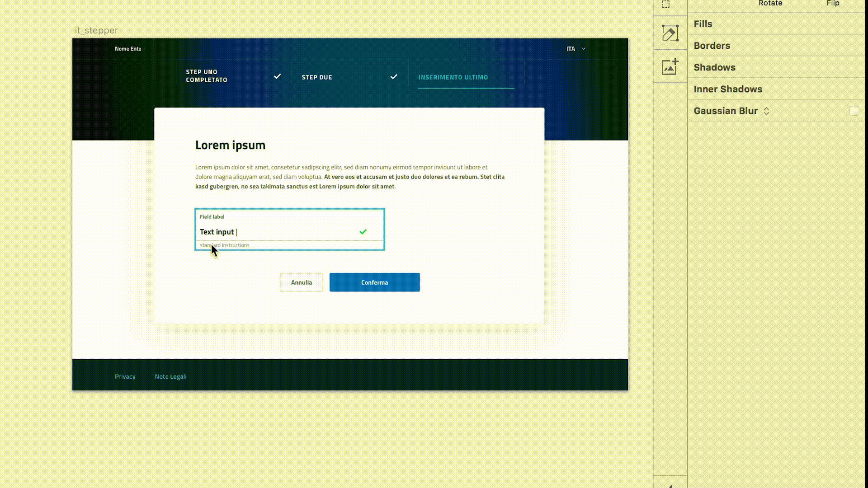Open the Gaussian Blur type dropdown
This screenshot has width=868, height=488.
(x=766, y=111)
